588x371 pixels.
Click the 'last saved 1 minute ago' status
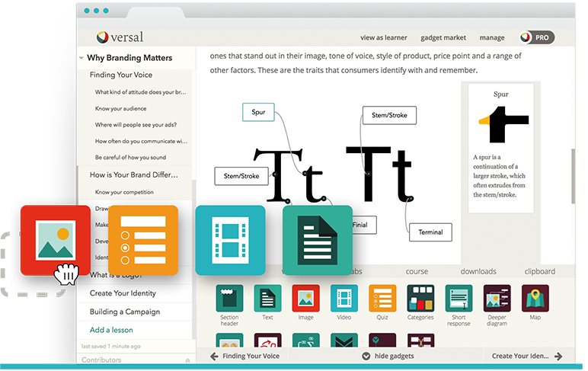point(111,347)
